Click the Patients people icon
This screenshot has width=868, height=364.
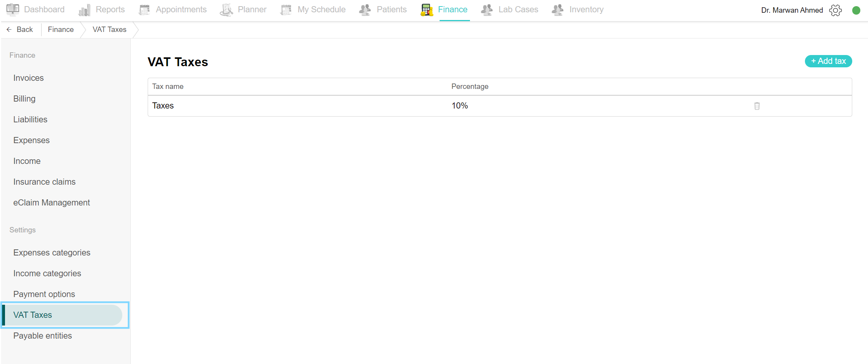pos(365,10)
